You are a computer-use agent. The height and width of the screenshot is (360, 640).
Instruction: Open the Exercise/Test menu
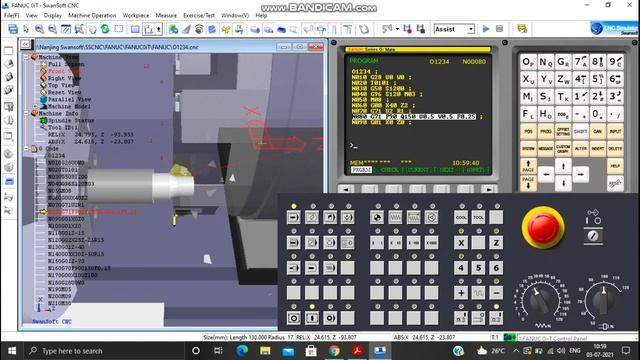[199, 15]
